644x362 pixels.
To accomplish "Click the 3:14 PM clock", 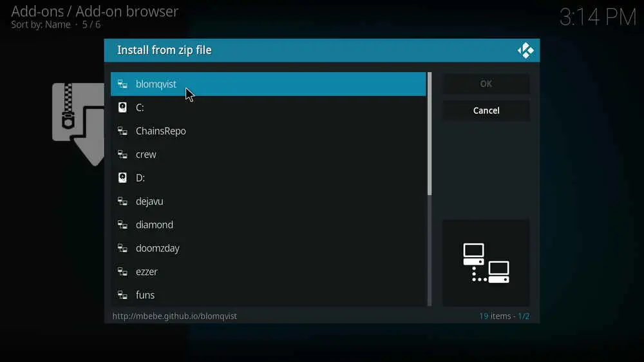I will (598, 17).
